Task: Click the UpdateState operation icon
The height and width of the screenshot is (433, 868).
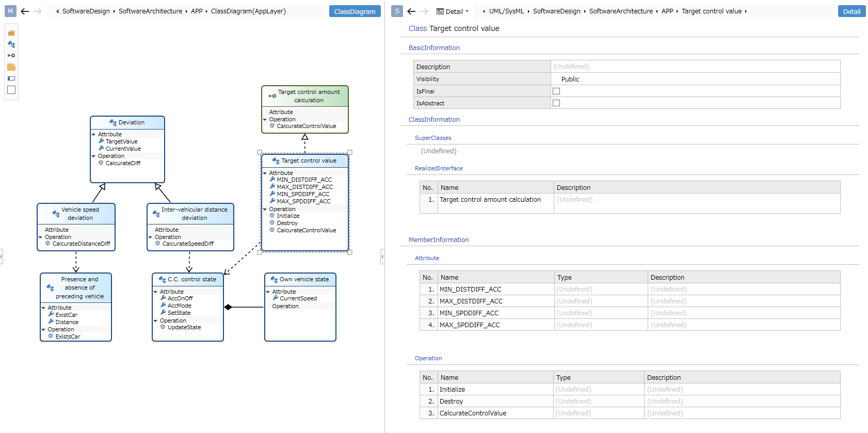Action: (163, 327)
